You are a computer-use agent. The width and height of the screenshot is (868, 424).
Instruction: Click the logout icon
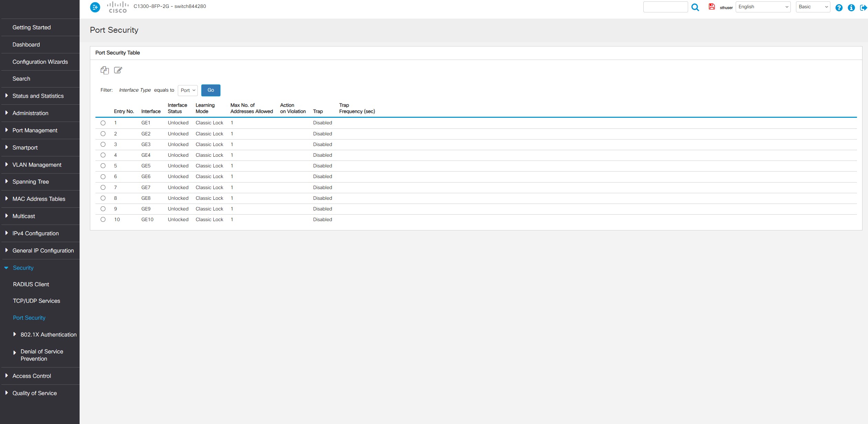(864, 8)
